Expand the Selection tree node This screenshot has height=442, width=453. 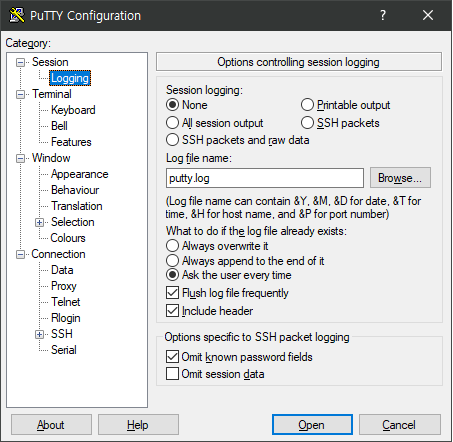tap(39, 222)
